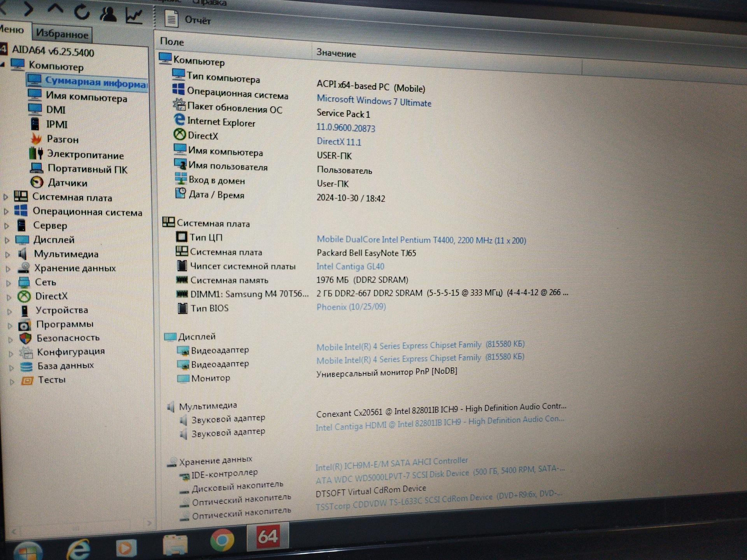
Task: Expand the Сеть tree node
Action: point(9,283)
